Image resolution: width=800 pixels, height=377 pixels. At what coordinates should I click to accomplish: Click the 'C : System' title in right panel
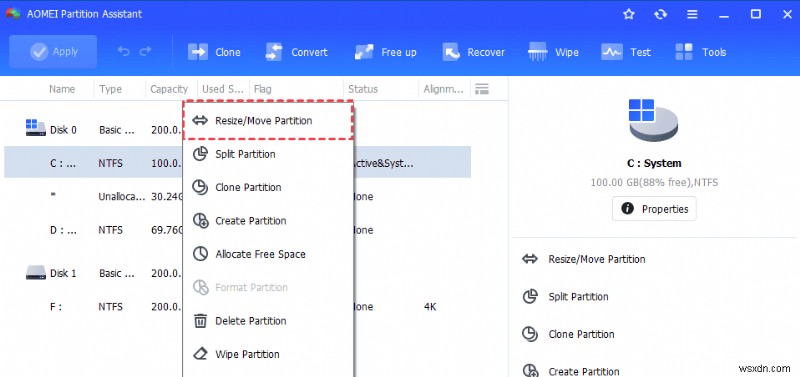[654, 164]
